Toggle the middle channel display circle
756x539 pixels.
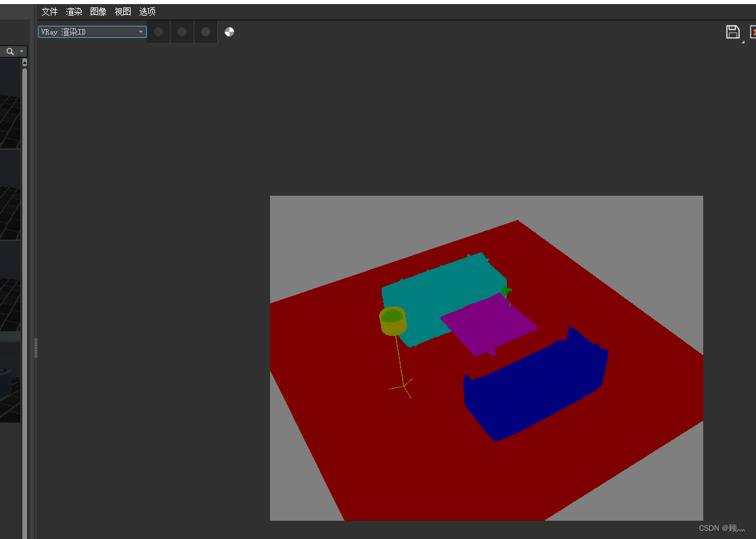[x=181, y=31]
